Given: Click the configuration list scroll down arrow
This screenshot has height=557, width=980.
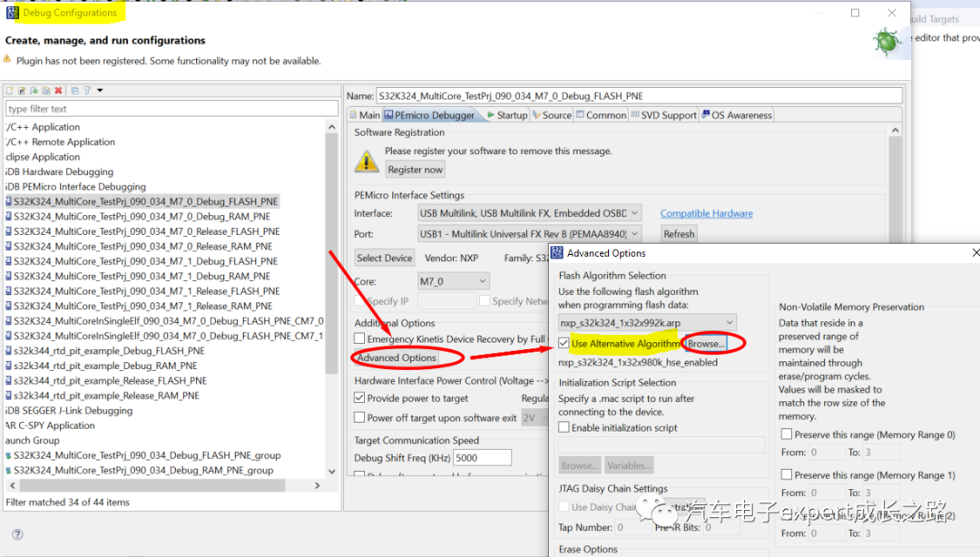Looking at the screenshot, I should click(x=332, y=472).
